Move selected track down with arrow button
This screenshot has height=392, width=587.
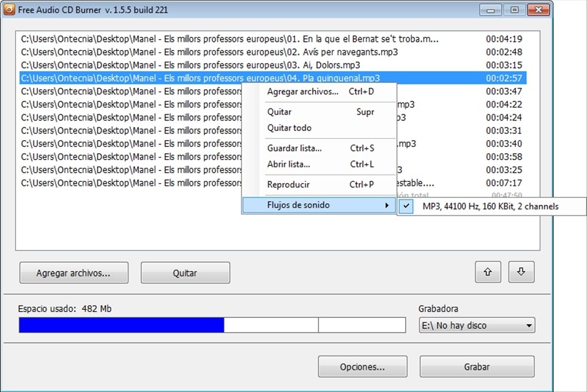521,272
